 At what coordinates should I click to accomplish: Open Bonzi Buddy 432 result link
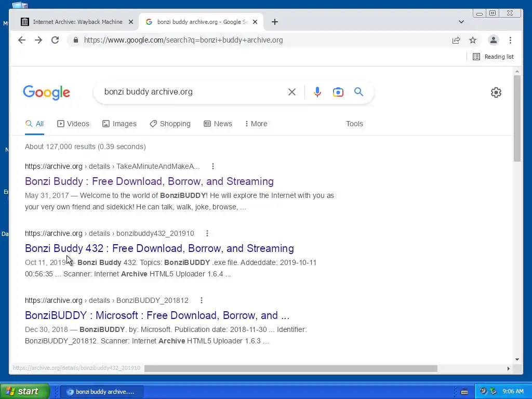pyautogui.click(x=159, y=248)
